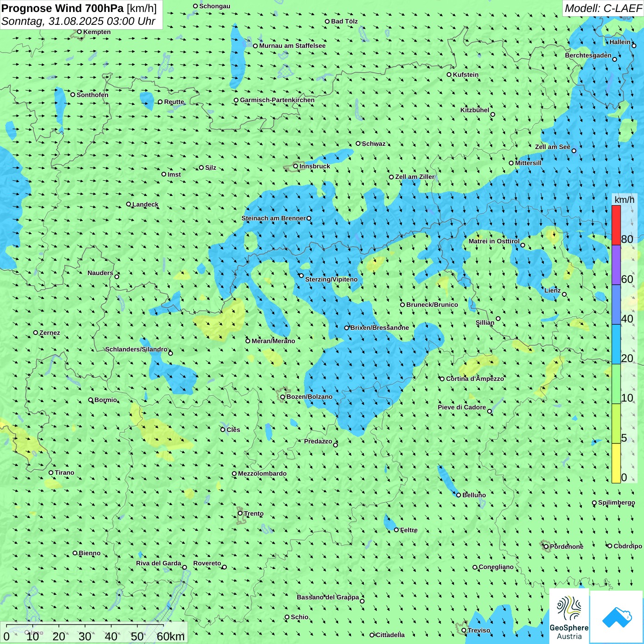
Task: Select the Zell am See label
Action: [552, 147]
